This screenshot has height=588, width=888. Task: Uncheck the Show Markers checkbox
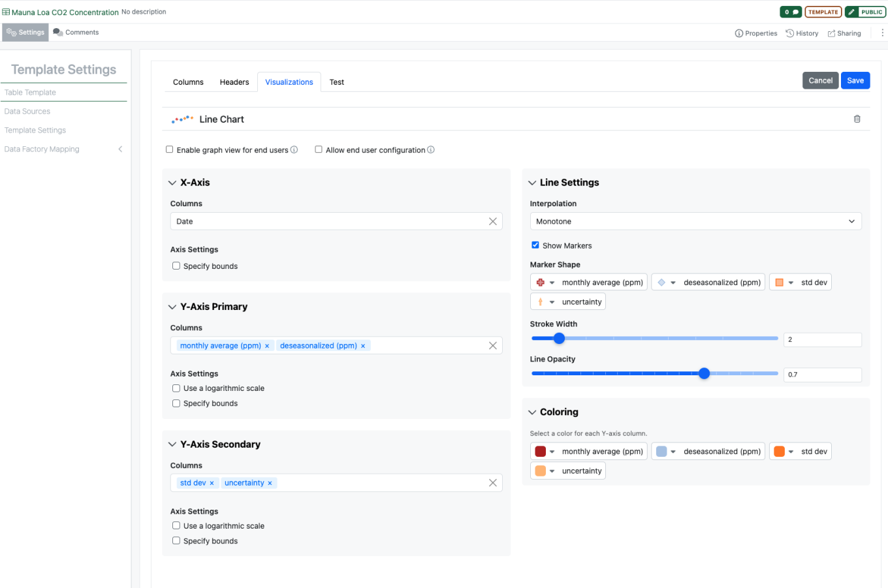(535, 245)
